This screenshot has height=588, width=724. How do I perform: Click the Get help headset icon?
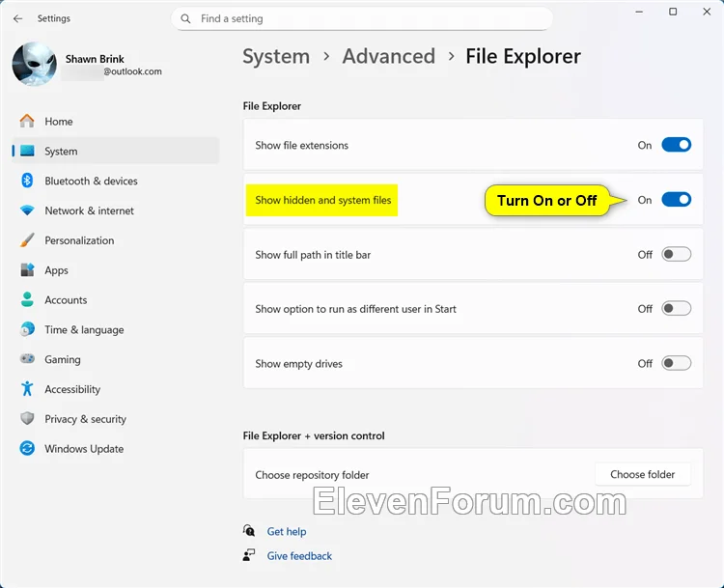click(249, 531)
